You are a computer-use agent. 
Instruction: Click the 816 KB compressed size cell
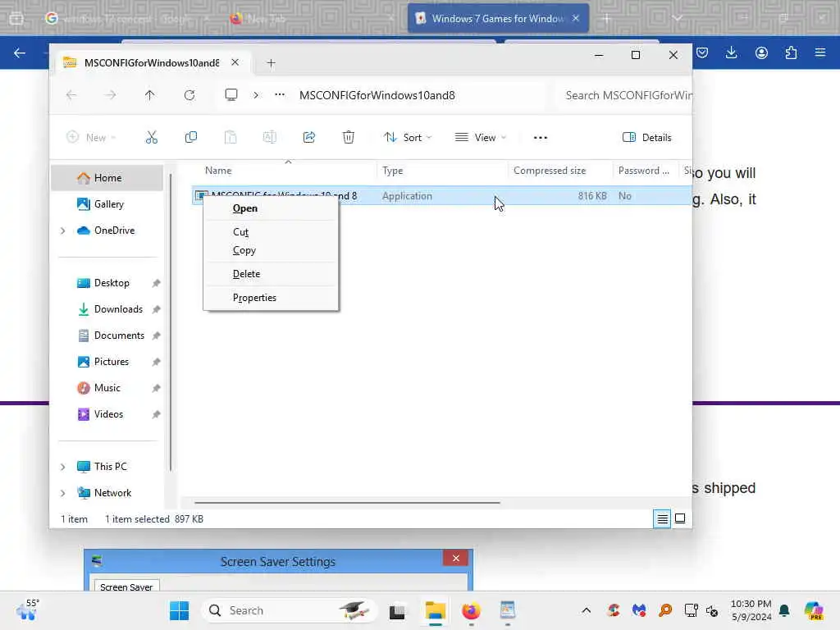[x=592, y=196]
